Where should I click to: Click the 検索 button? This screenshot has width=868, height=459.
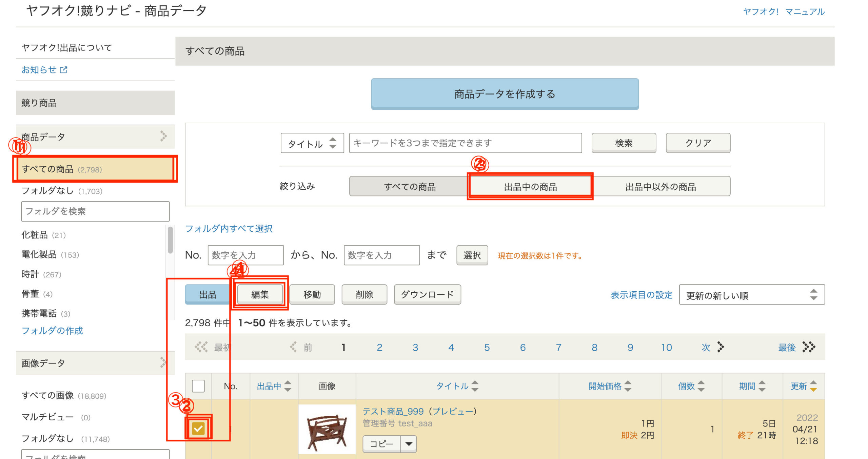coord(624,143)
